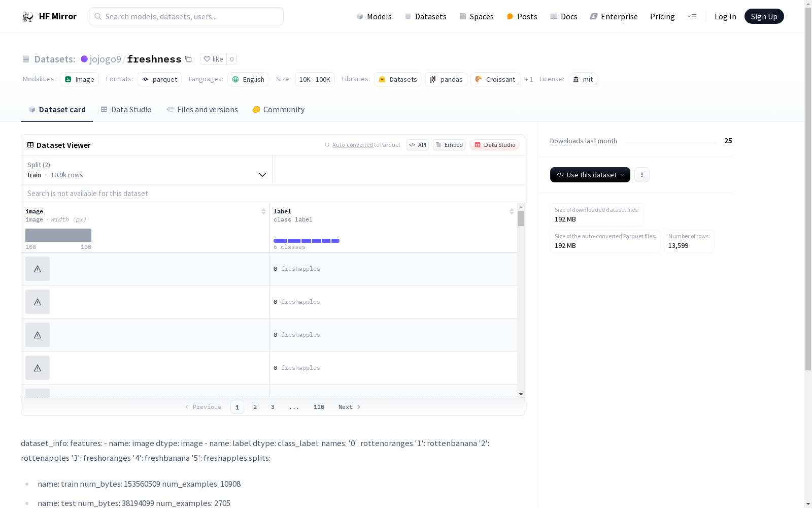The height and width of the screenshot is (508, 812).
Task: Click the Croissant library tag
Action: pyautogui.click(x=495, y=79)
